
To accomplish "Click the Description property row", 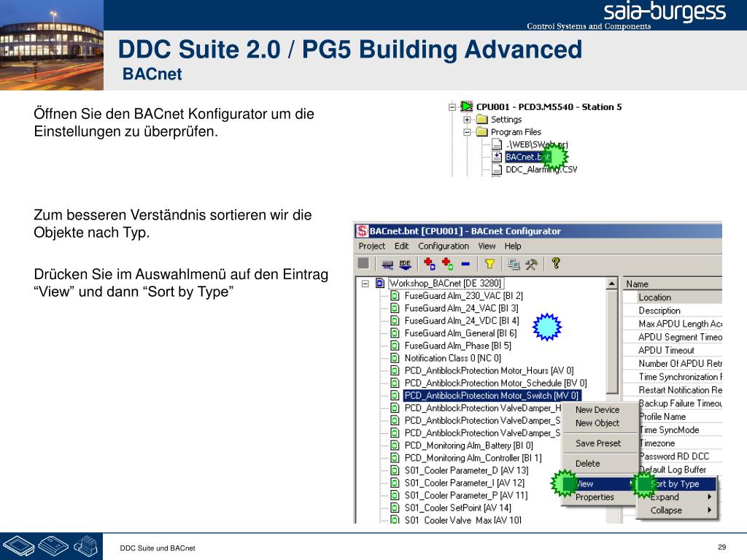I will tap(672, 311).
